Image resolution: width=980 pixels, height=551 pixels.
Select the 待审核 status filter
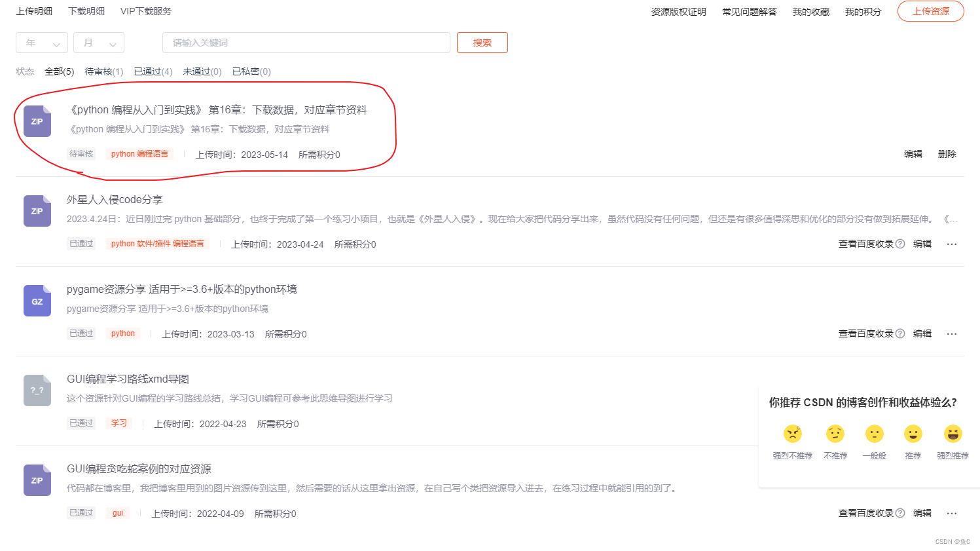103,71
